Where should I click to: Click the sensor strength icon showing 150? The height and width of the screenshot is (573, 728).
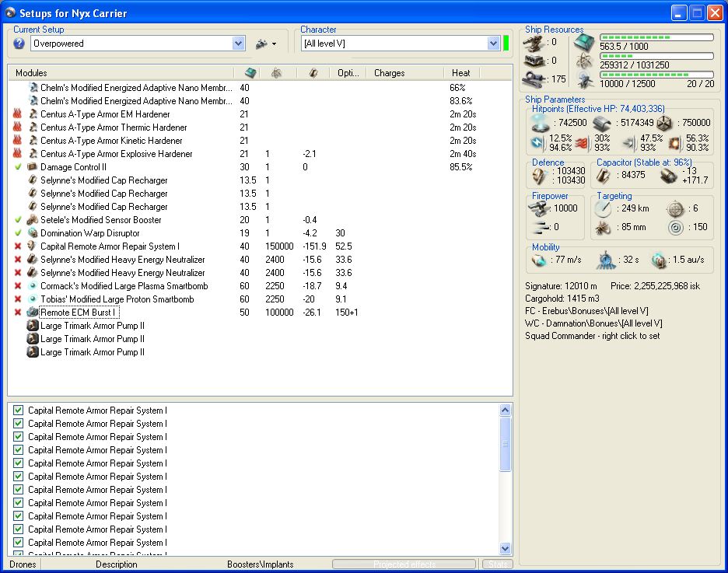[676, 227]
